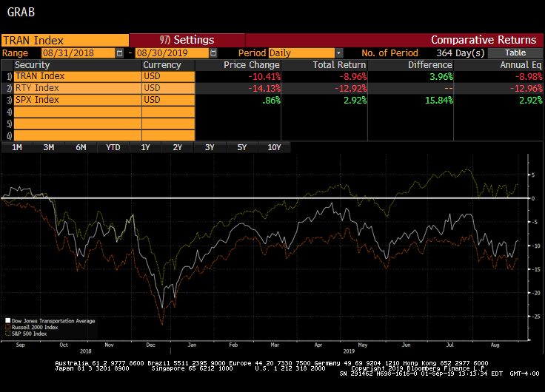
Task: Click empty security field in row 5
Action: tap(78, 124)
